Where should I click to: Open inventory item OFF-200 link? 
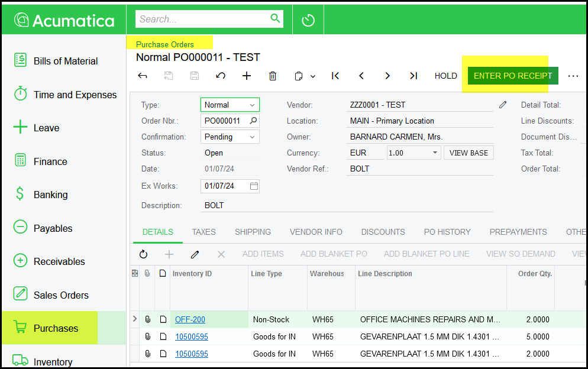(x=190, y=320)
